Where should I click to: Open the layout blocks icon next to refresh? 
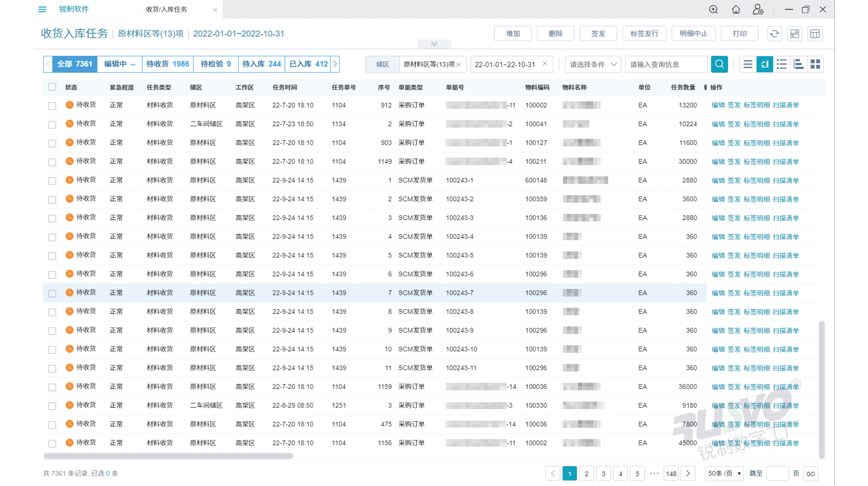[x=794, y=34]
